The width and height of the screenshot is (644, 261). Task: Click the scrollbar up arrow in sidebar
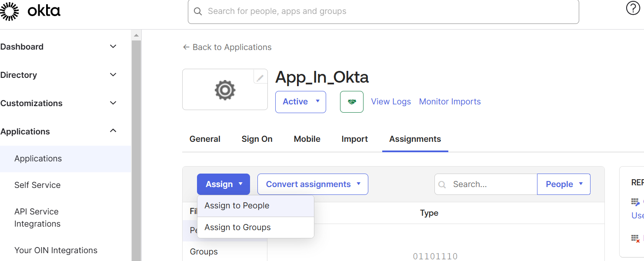136,35
